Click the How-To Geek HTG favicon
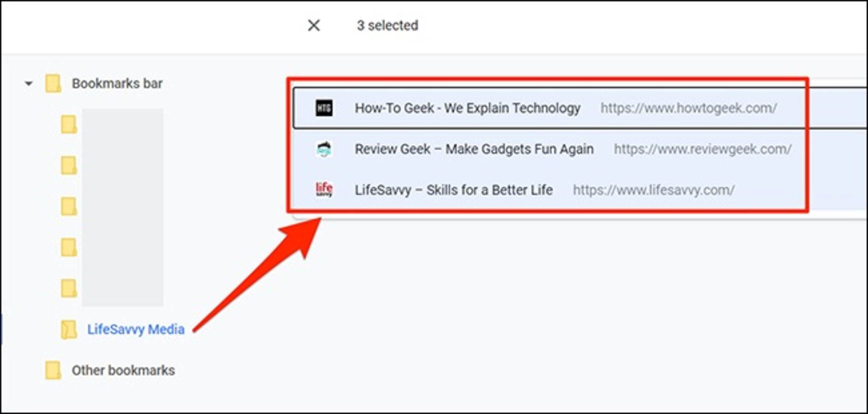868x414 pixels. [324, 108]
